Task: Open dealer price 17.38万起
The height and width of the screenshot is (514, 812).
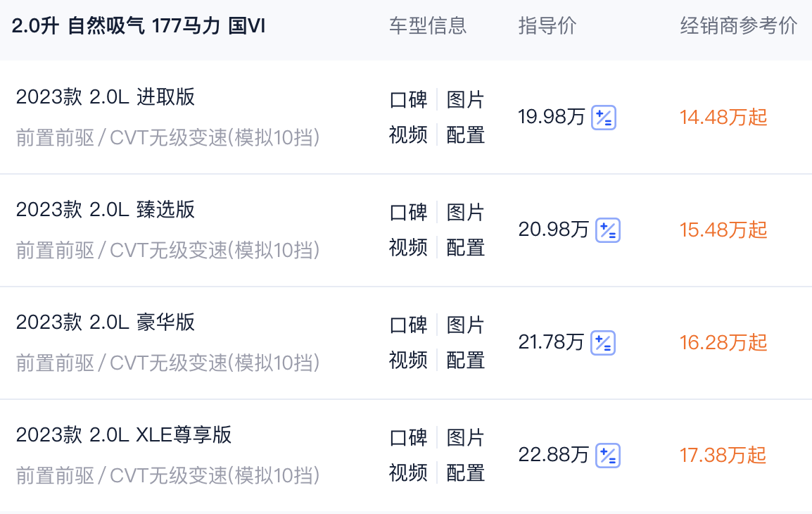Action: [x=723, y=456]
